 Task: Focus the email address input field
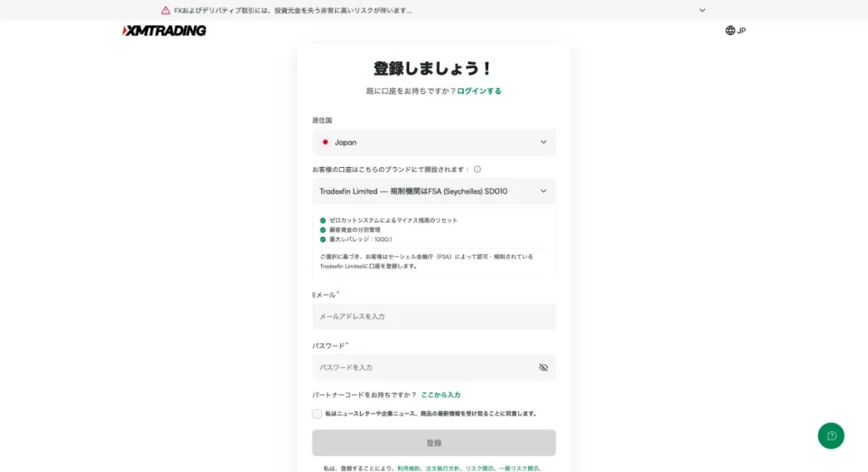coord(433,317)
